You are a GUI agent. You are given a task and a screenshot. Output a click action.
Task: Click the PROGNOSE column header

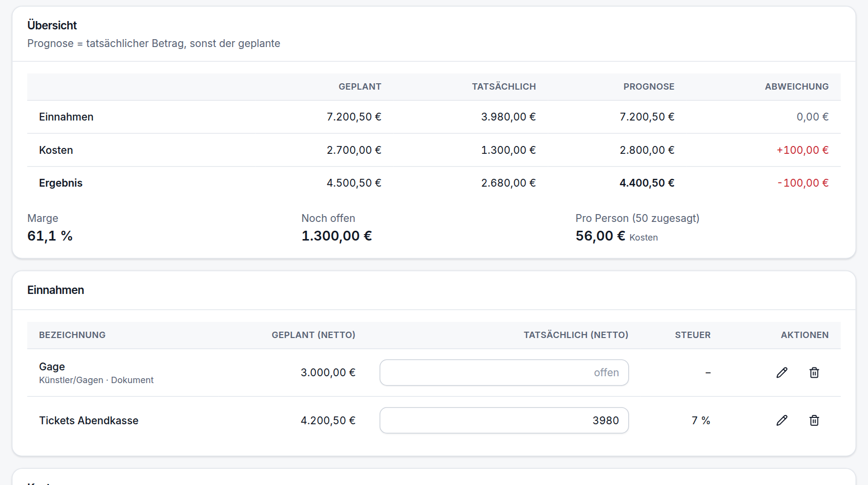(x=649, y=87)
